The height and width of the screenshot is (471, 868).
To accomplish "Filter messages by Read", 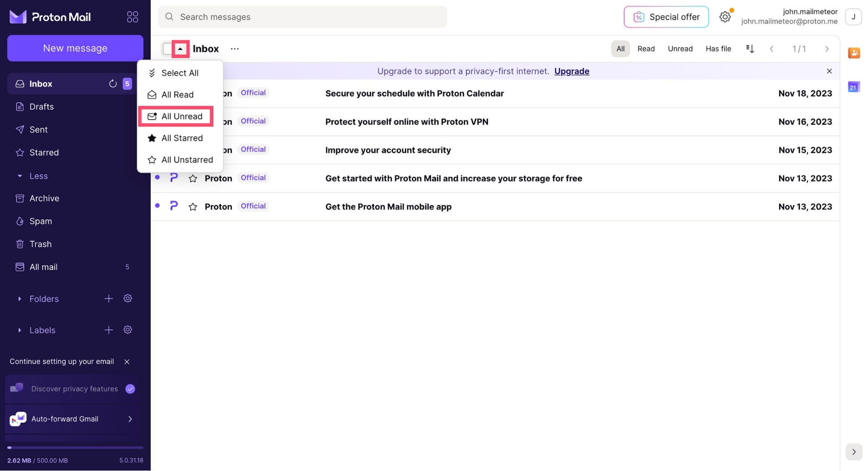I will pyautogui.click(x=646, y=49).
